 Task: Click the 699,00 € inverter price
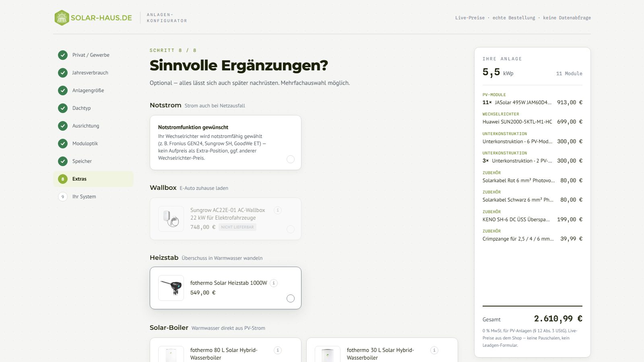[x=570, y=122]
